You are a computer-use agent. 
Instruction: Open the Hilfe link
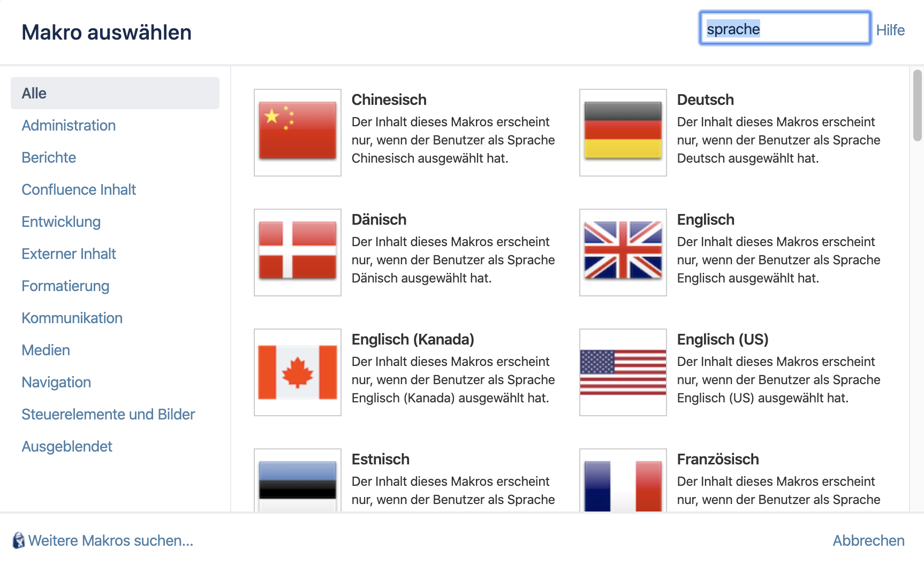point(890,30)
